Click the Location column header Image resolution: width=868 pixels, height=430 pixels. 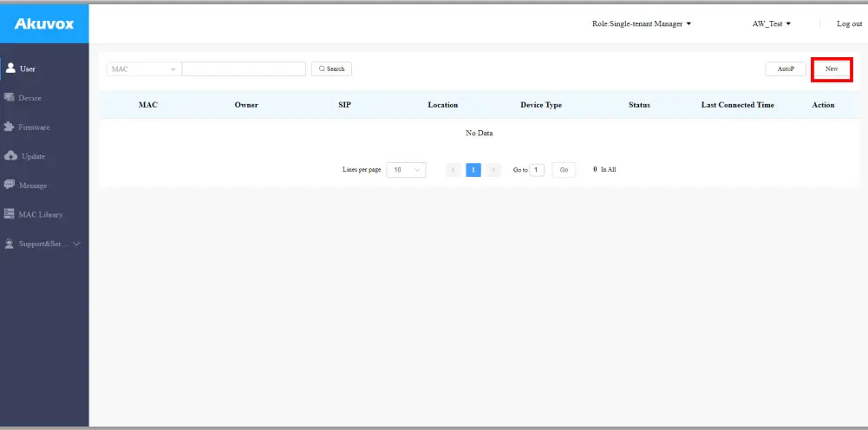[443, 105]
